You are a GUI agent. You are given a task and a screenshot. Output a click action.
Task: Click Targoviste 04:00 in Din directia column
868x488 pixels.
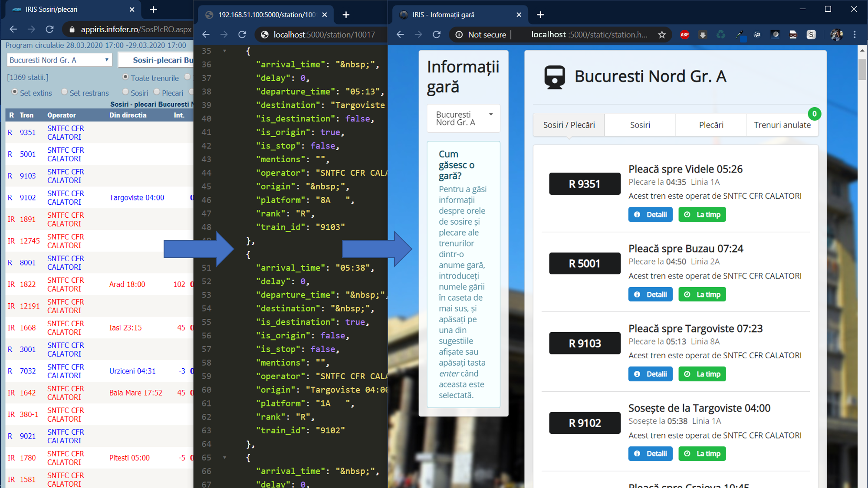(137, 197)
